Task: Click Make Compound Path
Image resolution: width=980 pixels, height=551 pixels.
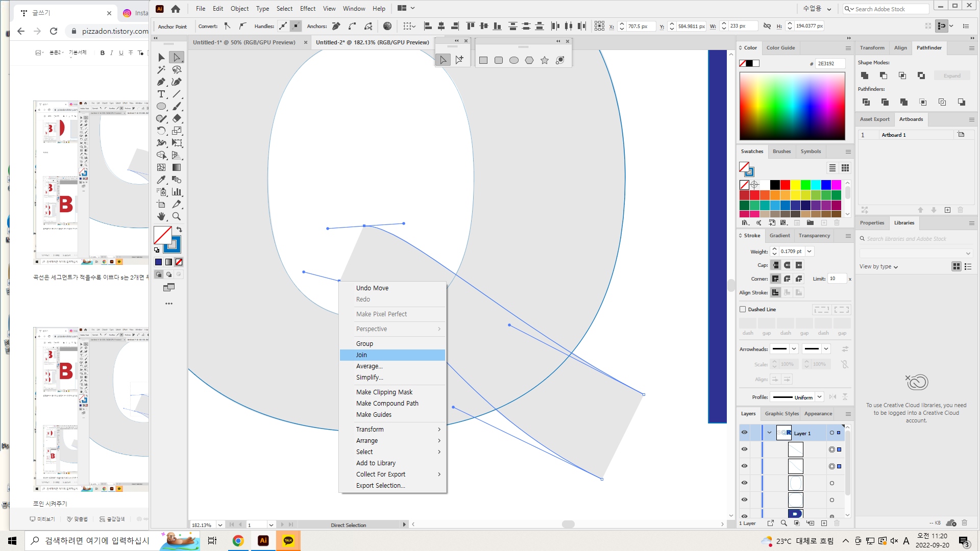Action: click(392, 404)
